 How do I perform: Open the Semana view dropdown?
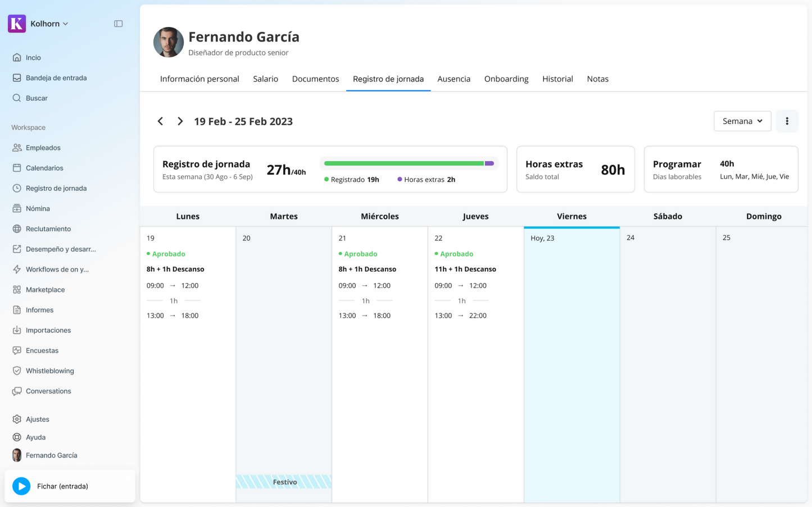tap(742, 121)
